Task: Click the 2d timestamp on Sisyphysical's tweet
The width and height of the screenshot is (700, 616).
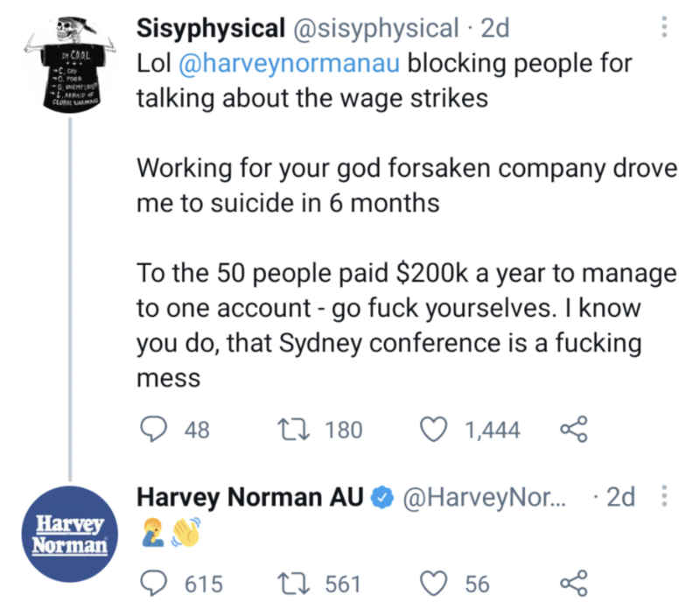Action: [x=494, y=29]
